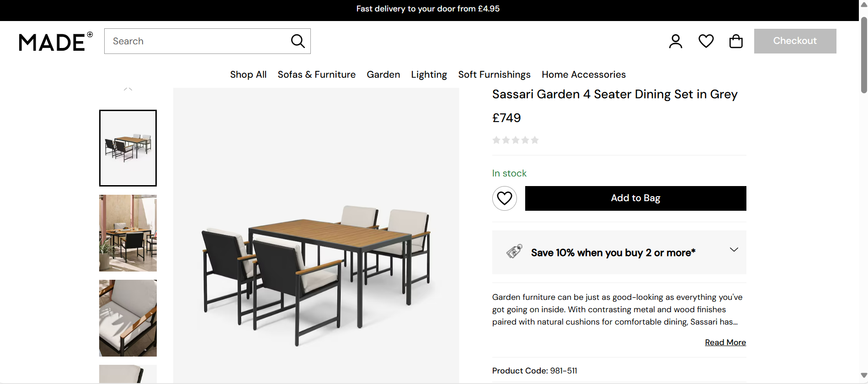
Task: Open the shopping bag icon
Action: [736, 41]
